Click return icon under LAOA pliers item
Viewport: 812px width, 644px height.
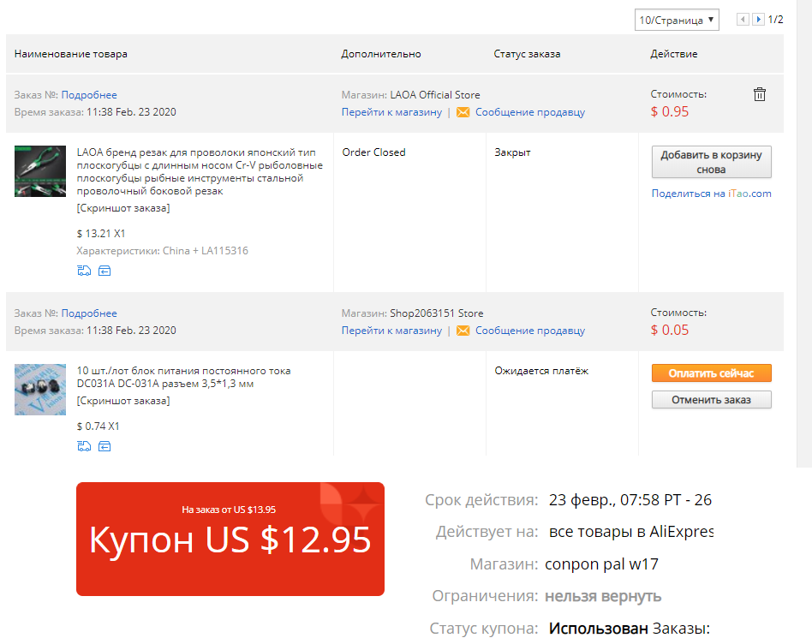click(x=104, y=271)
